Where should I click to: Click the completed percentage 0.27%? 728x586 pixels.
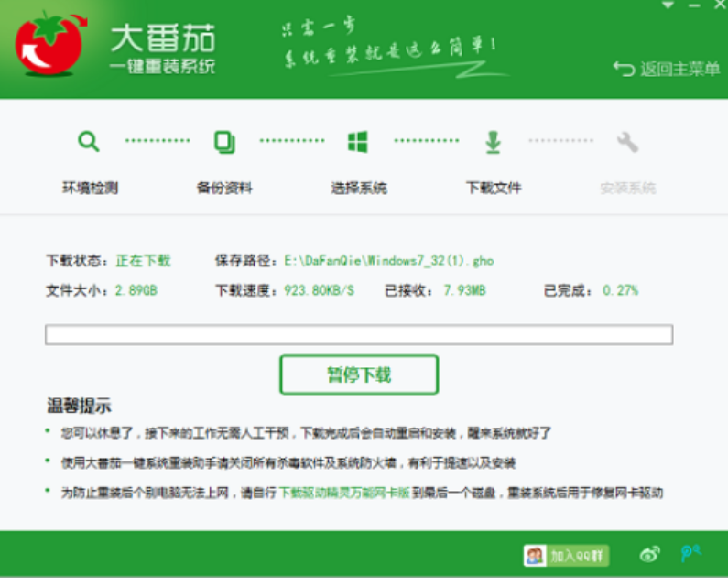(620, 290)
